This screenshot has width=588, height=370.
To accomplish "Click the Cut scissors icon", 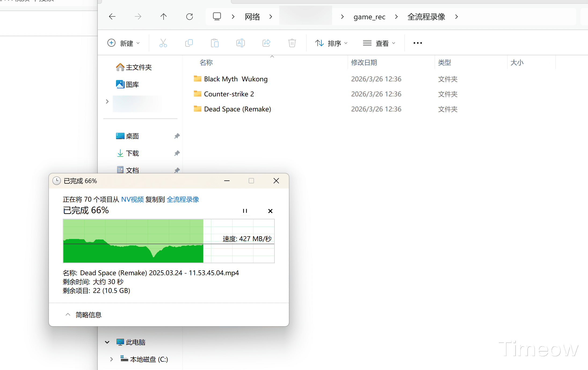I will tap(163, 43).
